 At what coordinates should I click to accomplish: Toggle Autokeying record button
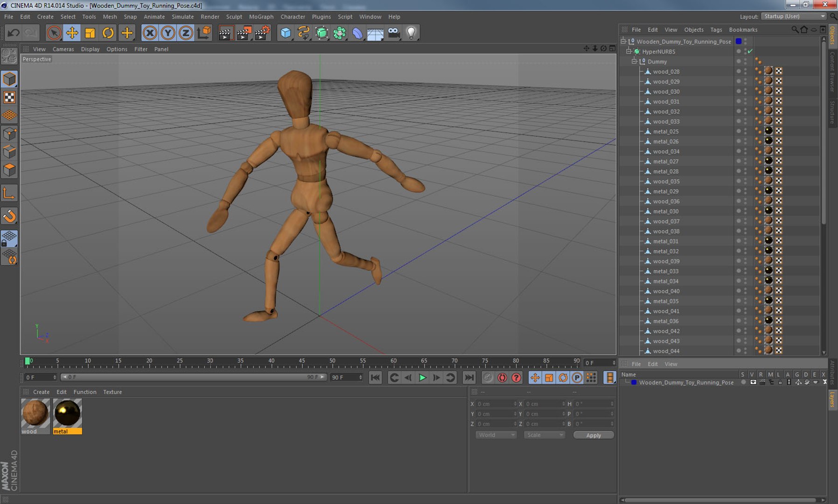502,378
